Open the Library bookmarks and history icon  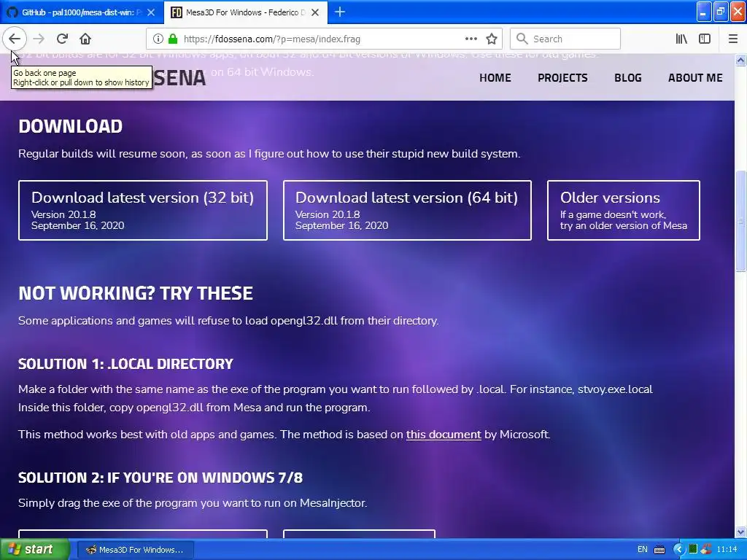coord(681,39)
